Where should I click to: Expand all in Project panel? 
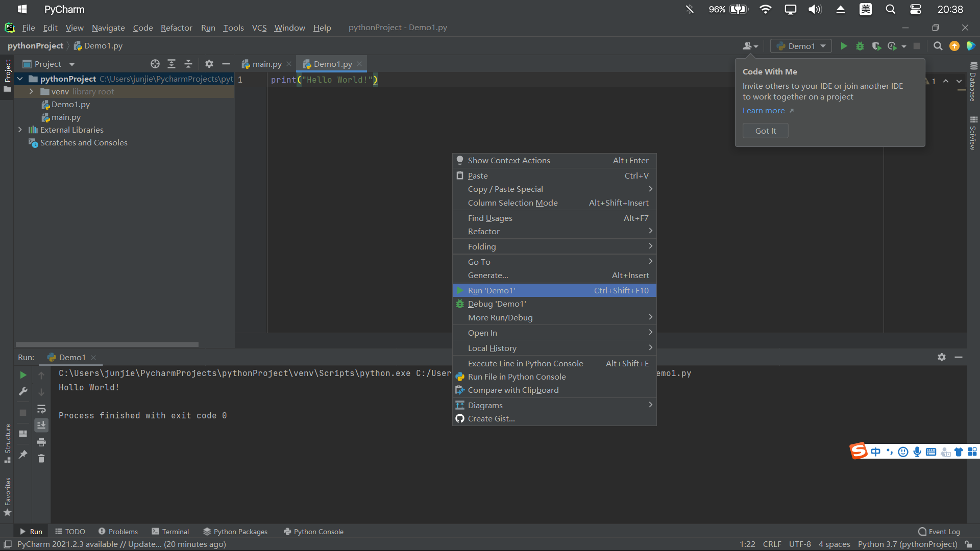pos(171,64)
